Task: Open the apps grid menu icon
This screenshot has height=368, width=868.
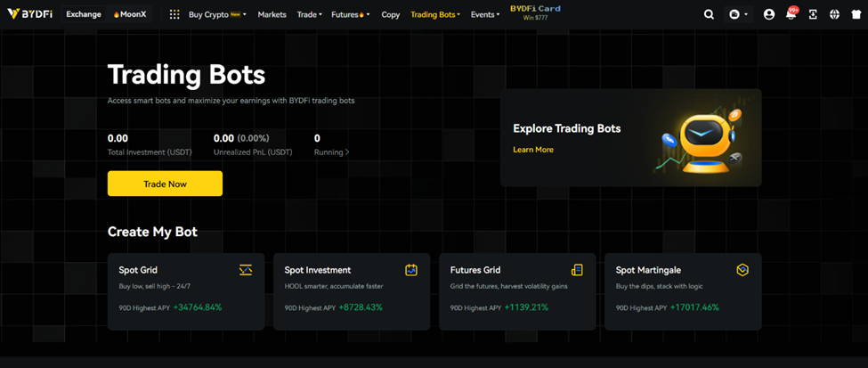Action: tap(174, 14)
